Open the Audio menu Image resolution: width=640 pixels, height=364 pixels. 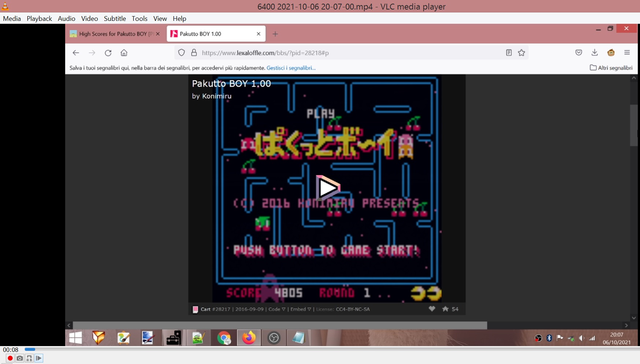[66, 18]
